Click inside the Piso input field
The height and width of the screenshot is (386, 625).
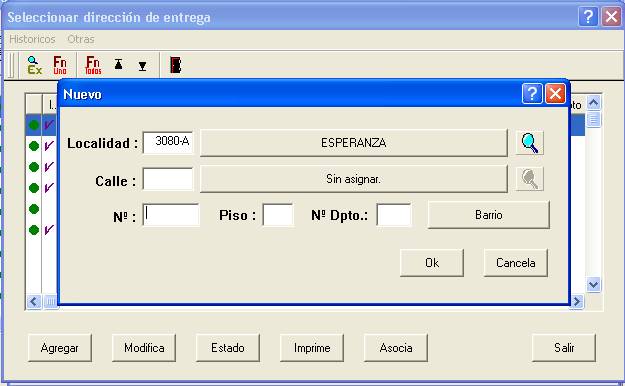pyautogui.click(x=278, y=215)
